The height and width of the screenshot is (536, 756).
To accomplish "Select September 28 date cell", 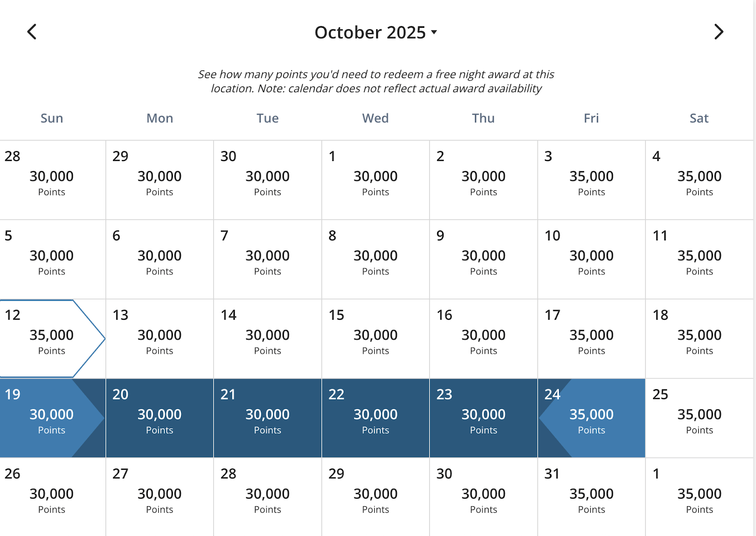I will click(x=52, y=180).
